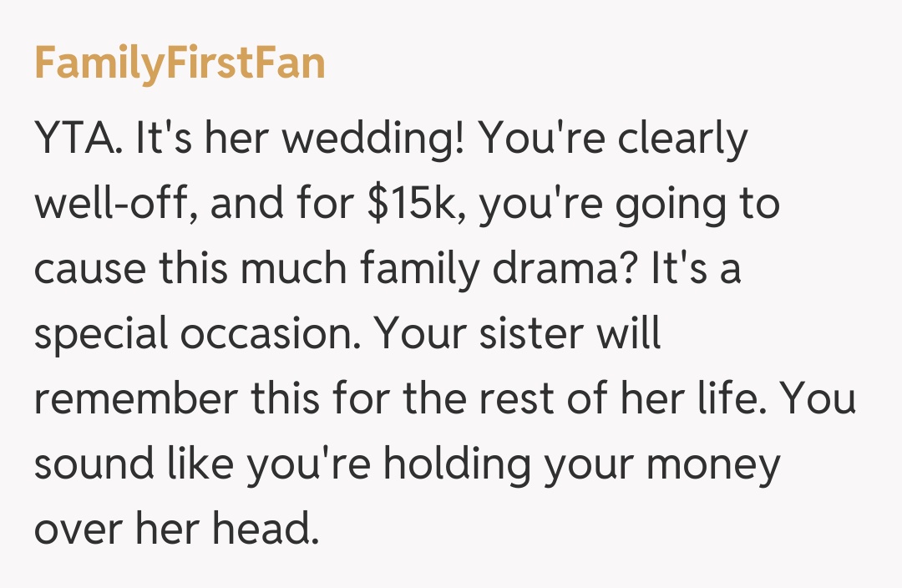The height and width of the screenshot is (588, 902).
Task: Open the FamilyFirstFan user profile
Action: (x=180, y=63)
